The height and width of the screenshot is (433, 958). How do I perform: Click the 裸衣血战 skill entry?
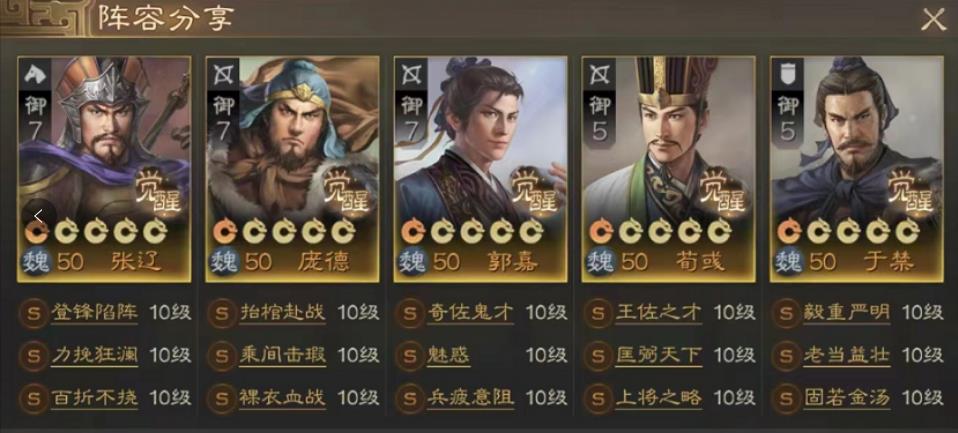click(282, 398)
